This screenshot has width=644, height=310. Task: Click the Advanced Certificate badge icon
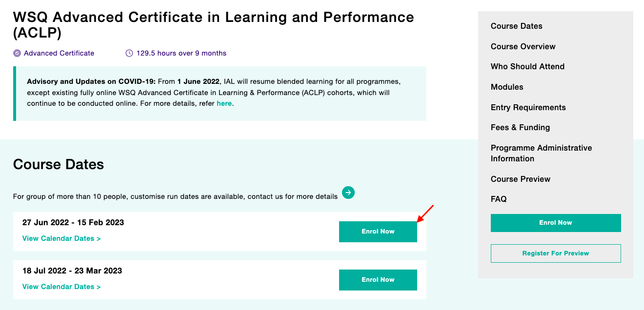coord(17,53)
